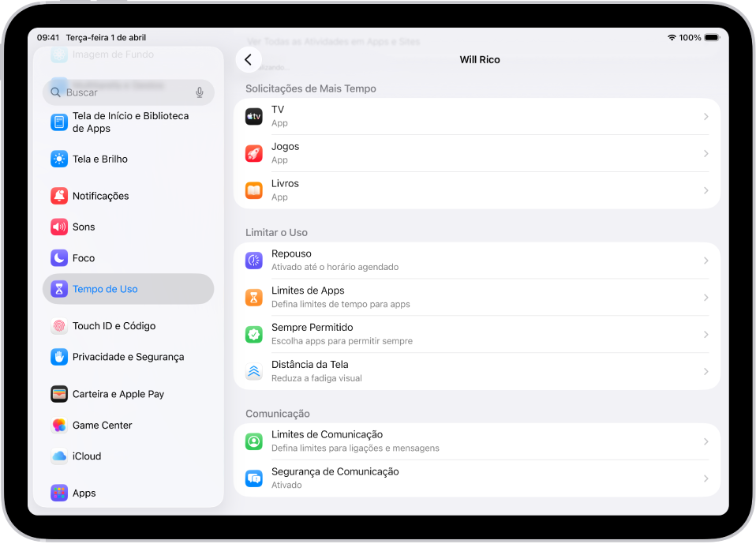This screenshot has width=756, height=544.
Task: Click the Carteira e Apple Pay icon
Action: tap(59, 394)
